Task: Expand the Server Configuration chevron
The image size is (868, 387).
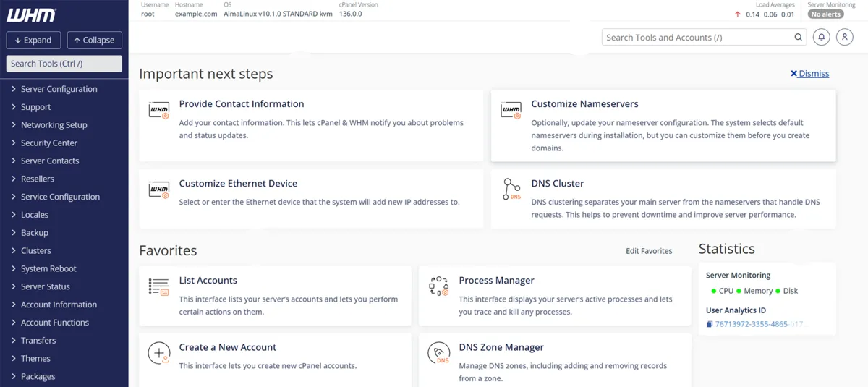Action: [13, 89]
